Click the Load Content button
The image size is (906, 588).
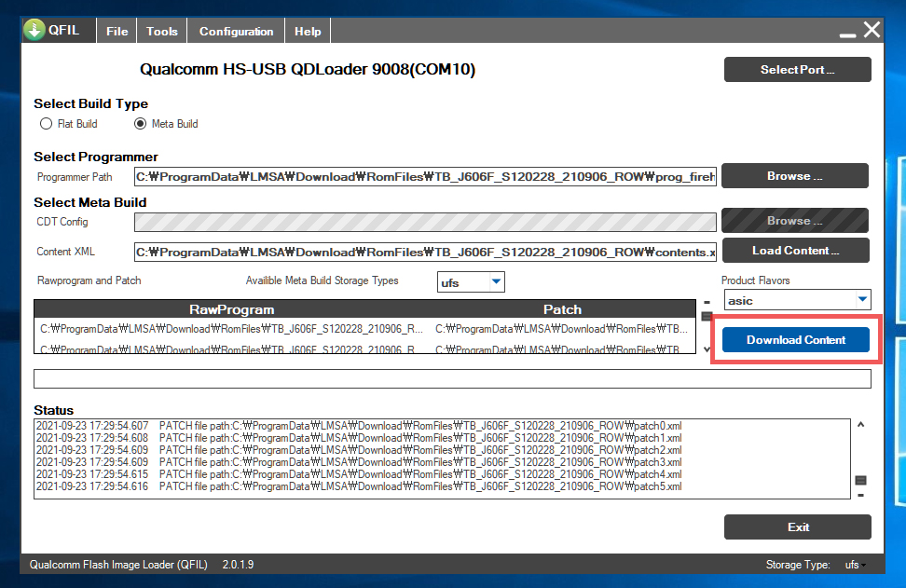(x=796, y=250)
